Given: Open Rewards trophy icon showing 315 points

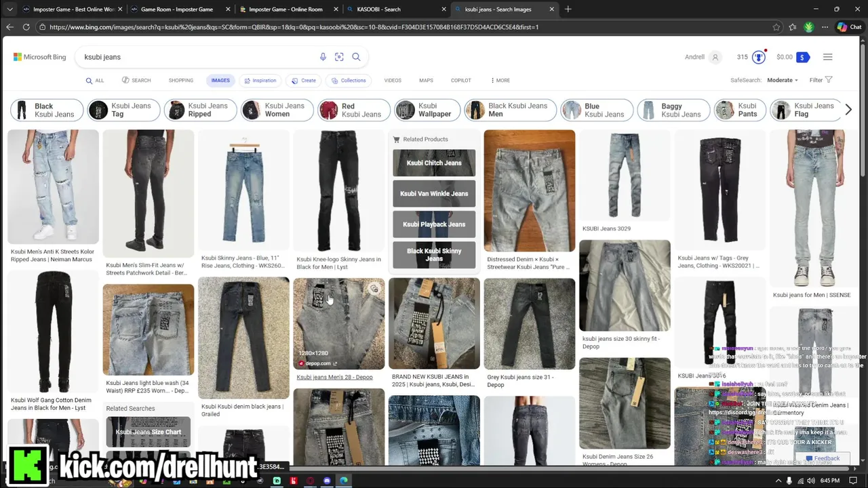Looking at the screenshot, I should point(759,57).
